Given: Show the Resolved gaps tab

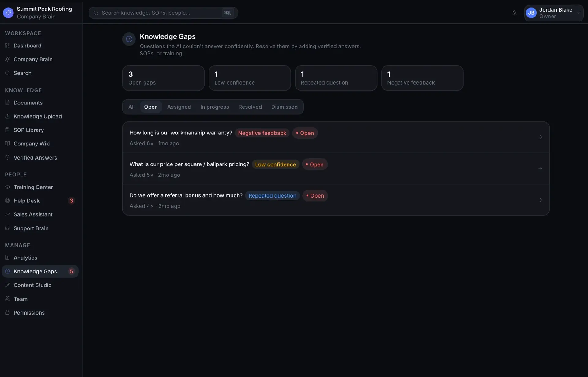Looking at the screenshot, I should (x=250, y=107).
